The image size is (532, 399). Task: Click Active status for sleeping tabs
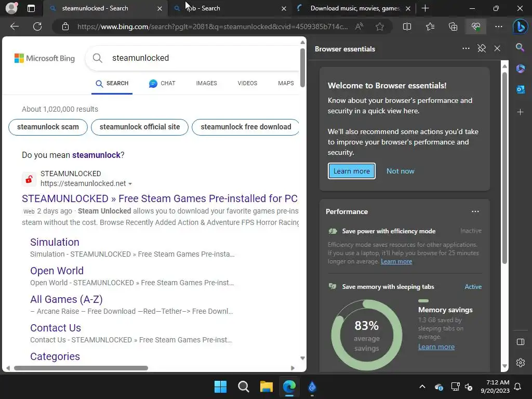click(x=473, y=287)
